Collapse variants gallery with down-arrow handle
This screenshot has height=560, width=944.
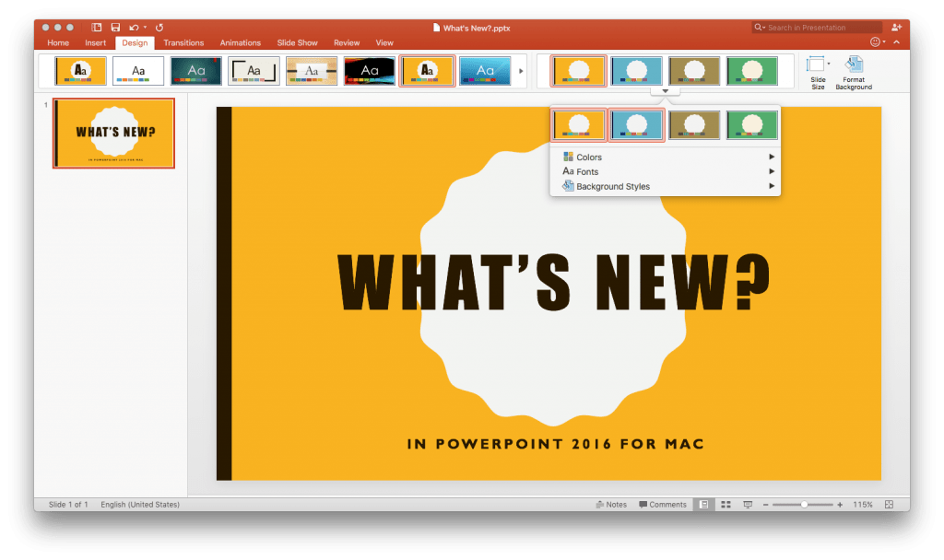(x=666, y=91)
